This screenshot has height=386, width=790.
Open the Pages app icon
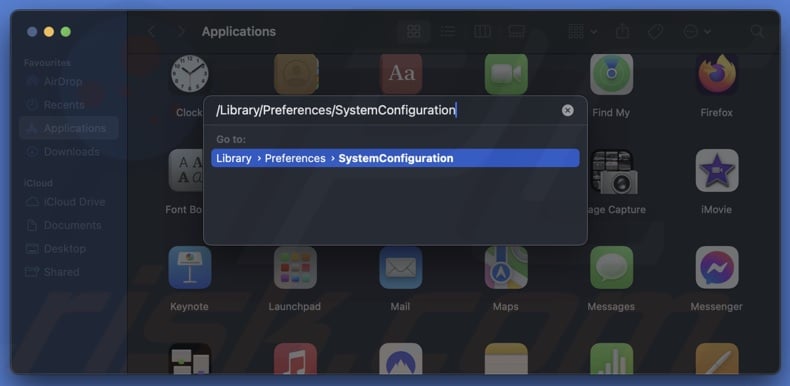click(717, 358)
